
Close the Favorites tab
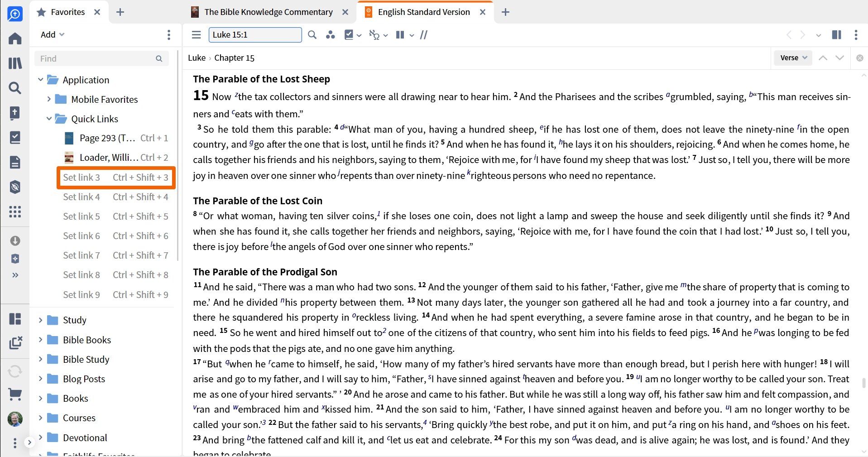coord(97,12)
